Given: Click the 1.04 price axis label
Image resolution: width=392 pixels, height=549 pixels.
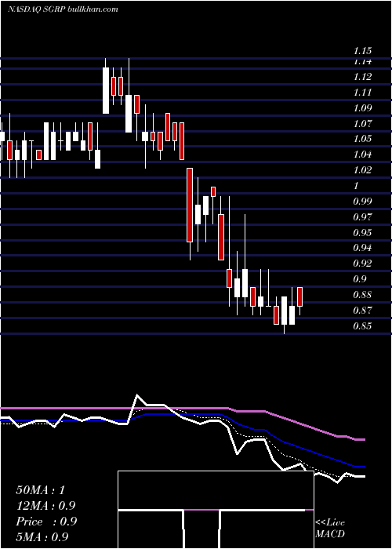Looking at the screenshot, I should pos(362,155).
